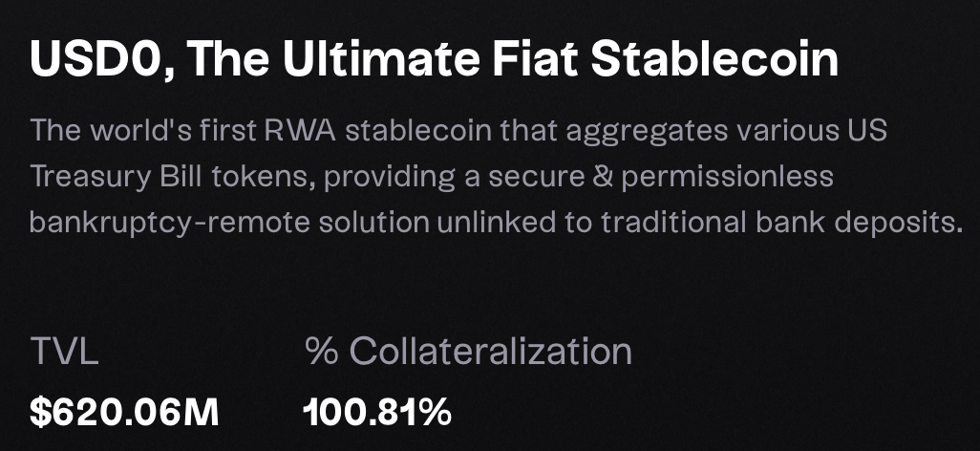Click the $620.06M TVL value

tap(124, 413)
